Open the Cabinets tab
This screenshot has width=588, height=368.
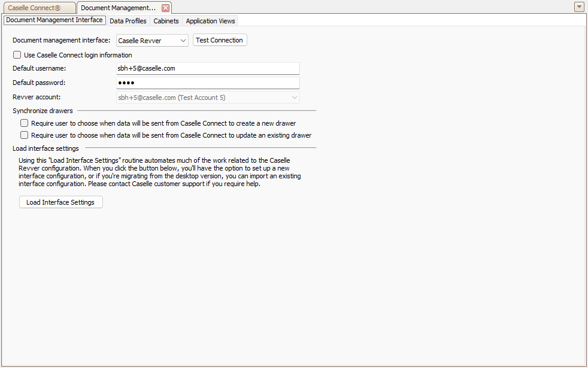tap(166, 21)
